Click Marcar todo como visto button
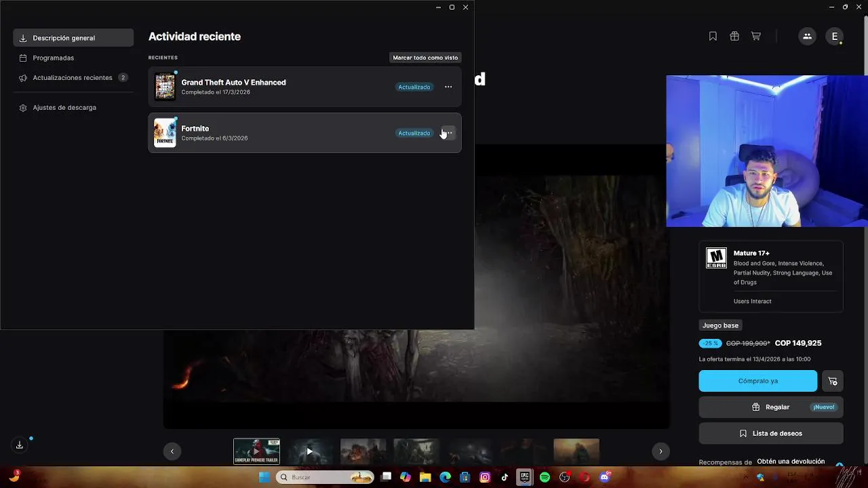Image resolution: width=868 pixels, height=488 pixels. (x=425, y=58)
